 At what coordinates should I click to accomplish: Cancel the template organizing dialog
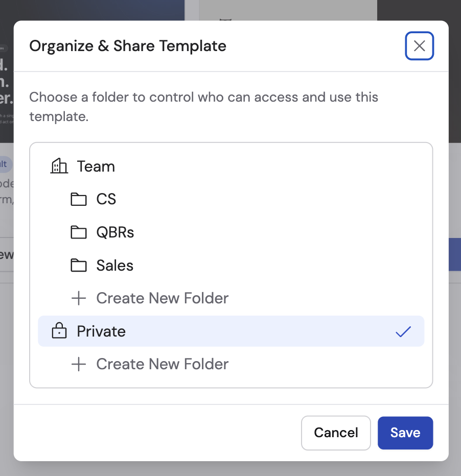click(336, 433)
